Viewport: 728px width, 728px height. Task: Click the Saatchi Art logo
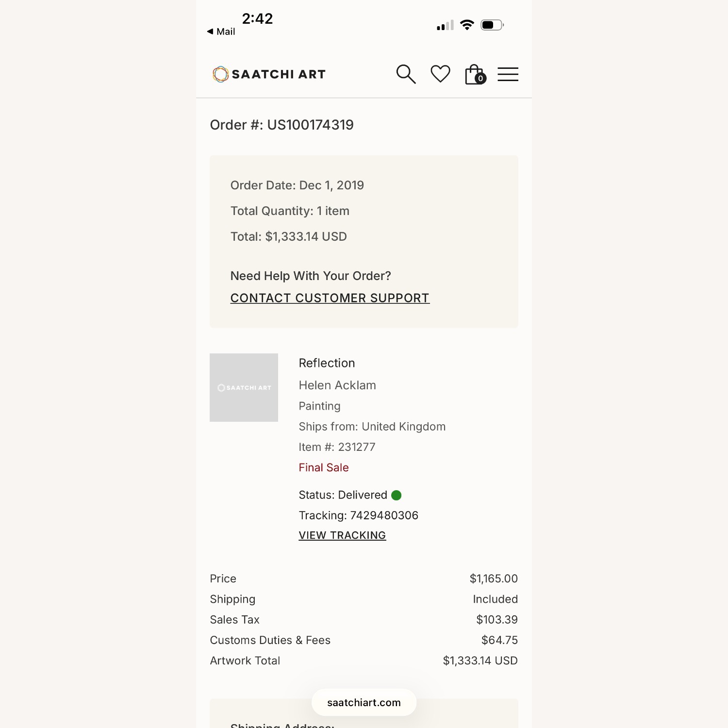click(x=269, y=74)
